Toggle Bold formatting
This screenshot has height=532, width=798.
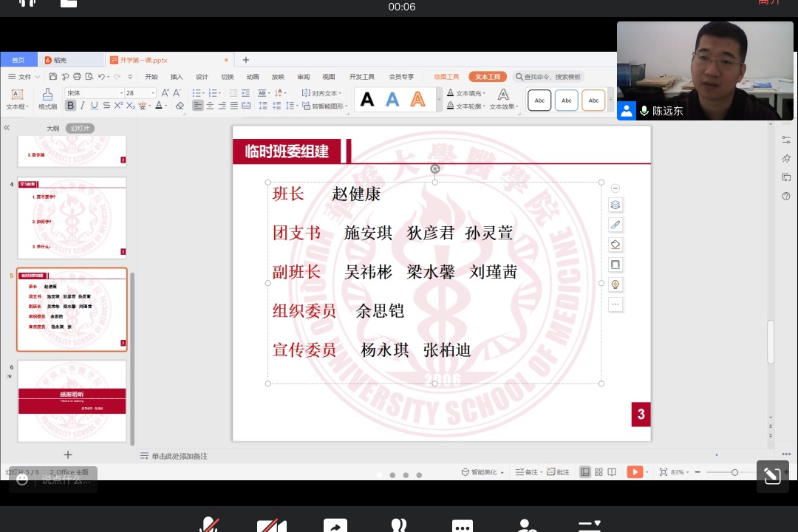(71, 106)
